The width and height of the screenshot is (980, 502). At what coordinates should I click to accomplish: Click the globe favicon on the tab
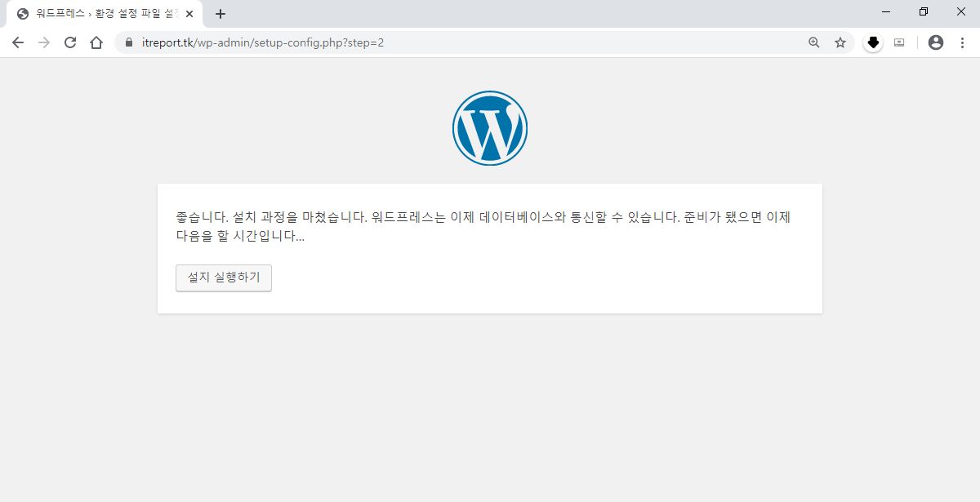(x=23, y=14)
